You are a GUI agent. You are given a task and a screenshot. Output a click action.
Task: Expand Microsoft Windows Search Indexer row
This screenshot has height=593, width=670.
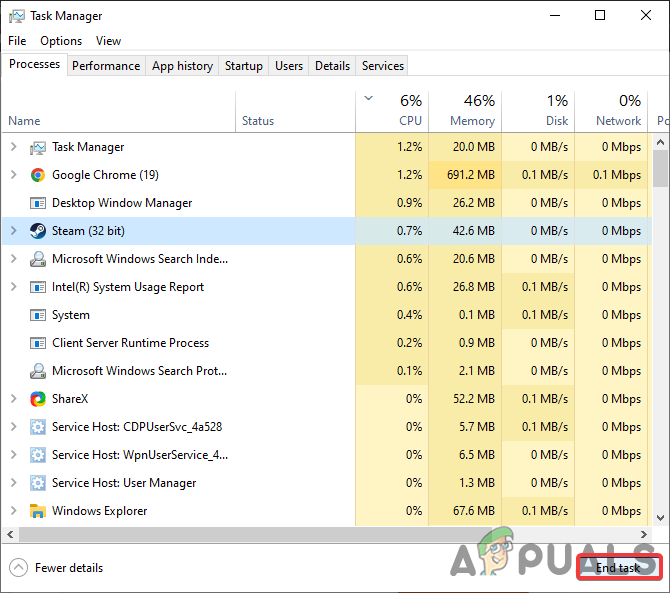14,259
